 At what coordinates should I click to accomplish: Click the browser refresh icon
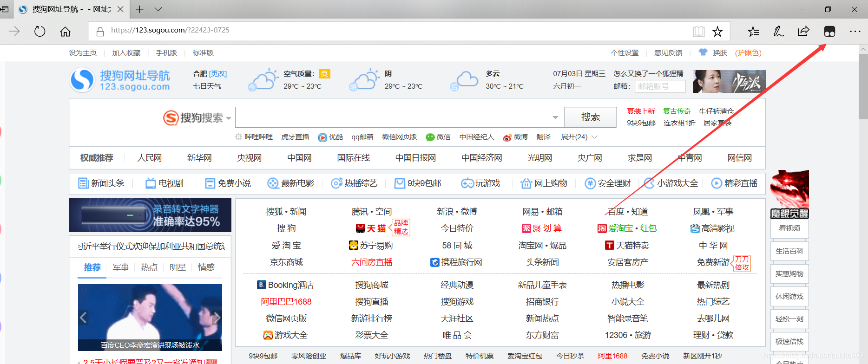40,32
